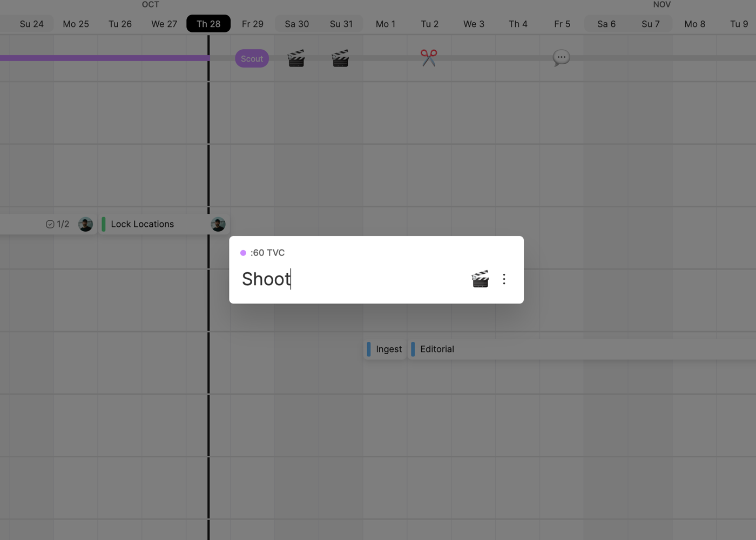
Task: Click into the Shoot title text field
Action: (346, 279)
